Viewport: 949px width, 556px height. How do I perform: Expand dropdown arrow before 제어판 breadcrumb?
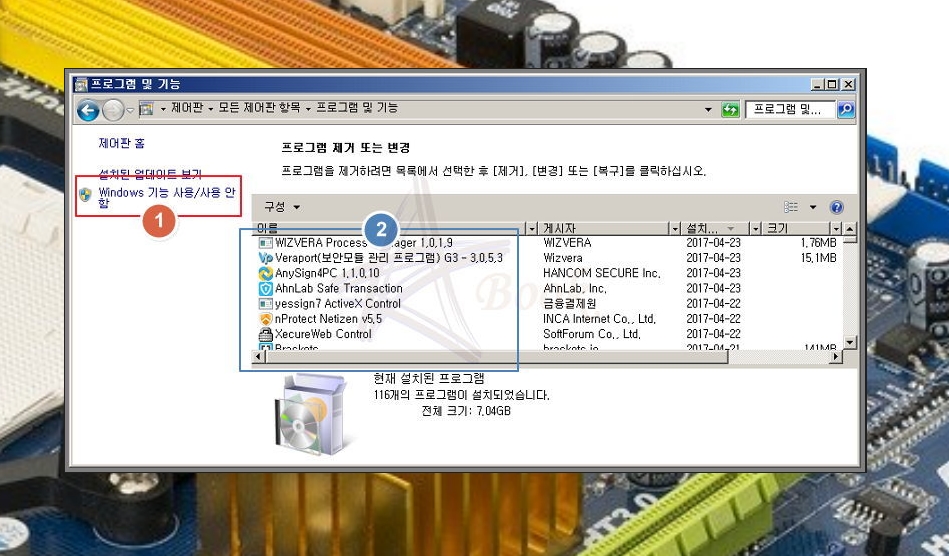point(163,110)
